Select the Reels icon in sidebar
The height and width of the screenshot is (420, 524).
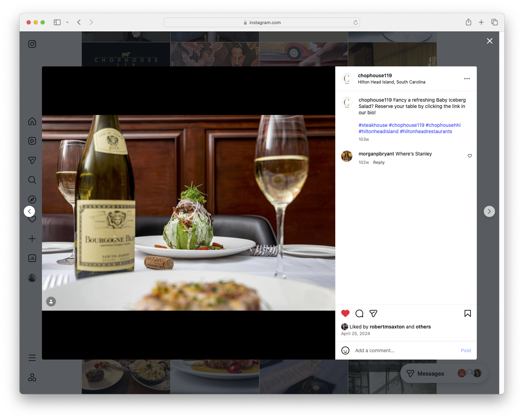(x=32, y=141)
